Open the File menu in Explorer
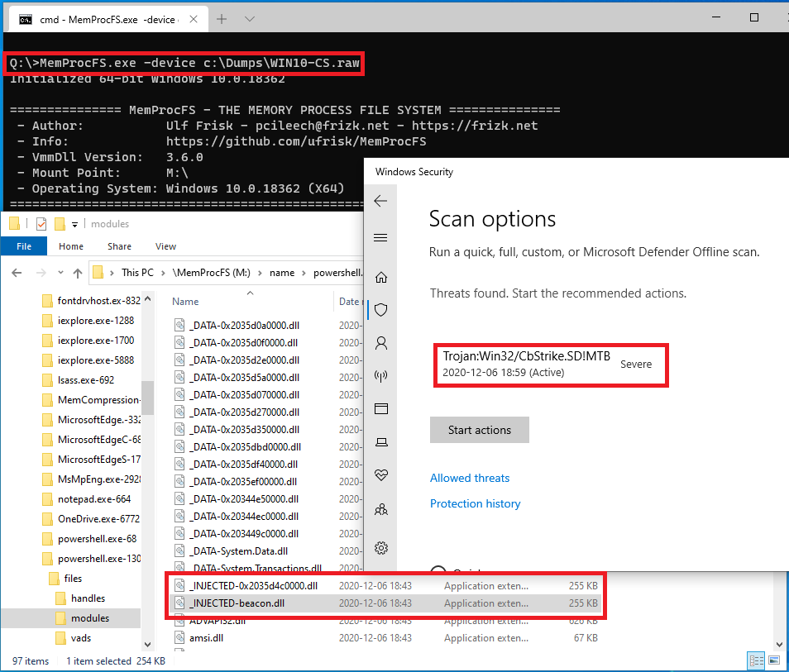This screenshot has width=789, height=672. pos(24,246)
